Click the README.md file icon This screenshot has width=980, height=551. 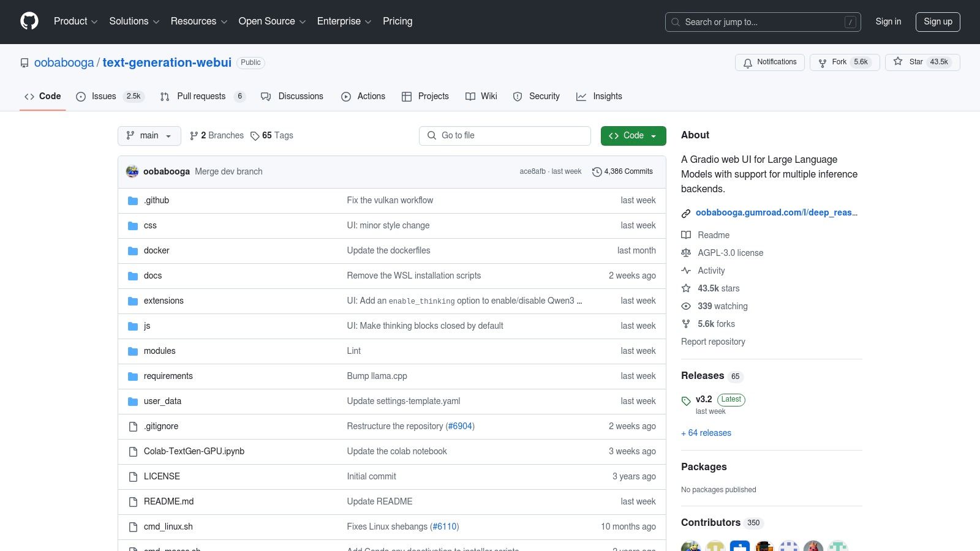click(x=133, y=502)
